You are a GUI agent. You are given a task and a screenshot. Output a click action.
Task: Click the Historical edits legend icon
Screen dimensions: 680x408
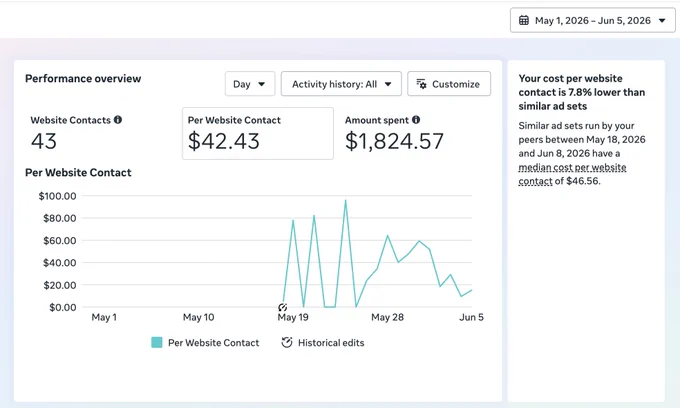pos(287,343)
